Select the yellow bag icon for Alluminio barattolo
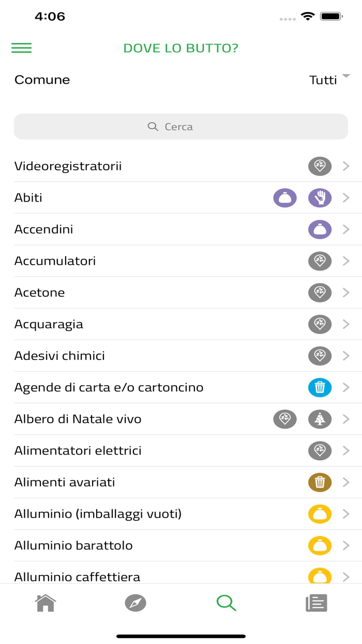The height and width of the screenshot is (644, 362). pos(320,545)
